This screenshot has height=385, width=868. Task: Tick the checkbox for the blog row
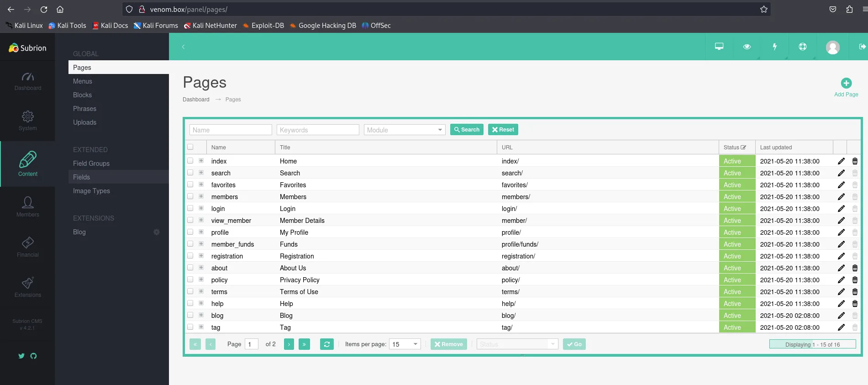coord(190,315)
